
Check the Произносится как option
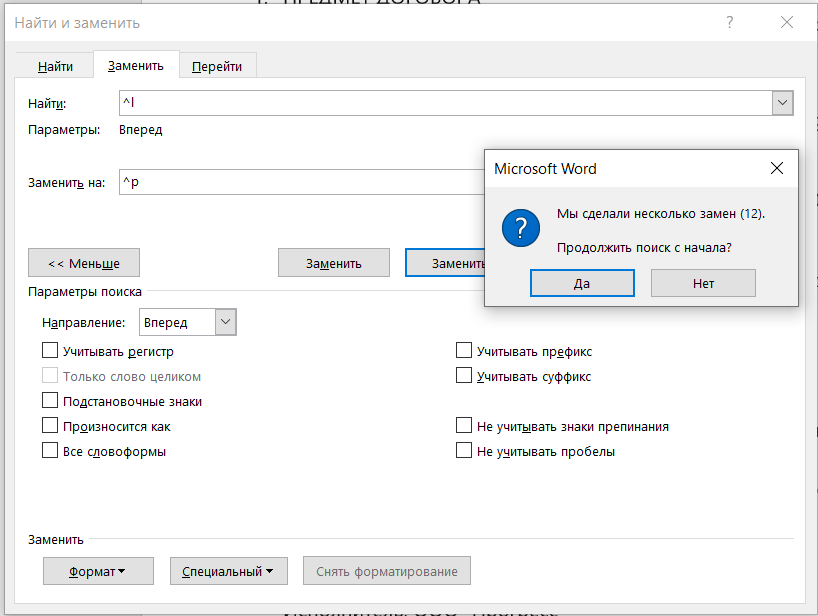pyautogui.click(x=50, y=425)
